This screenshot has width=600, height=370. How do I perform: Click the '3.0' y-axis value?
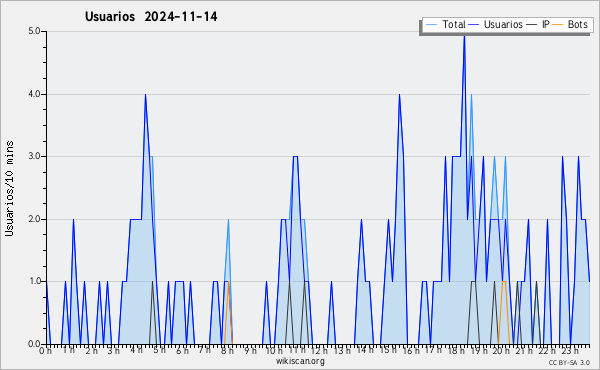click(34, 156)
